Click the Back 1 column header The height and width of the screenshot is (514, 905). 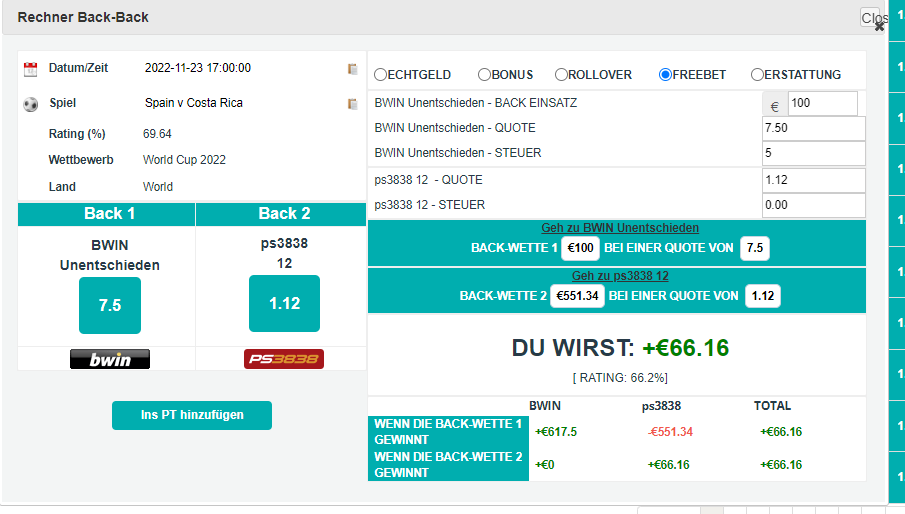pyautogui.click(x=107, y=214)
